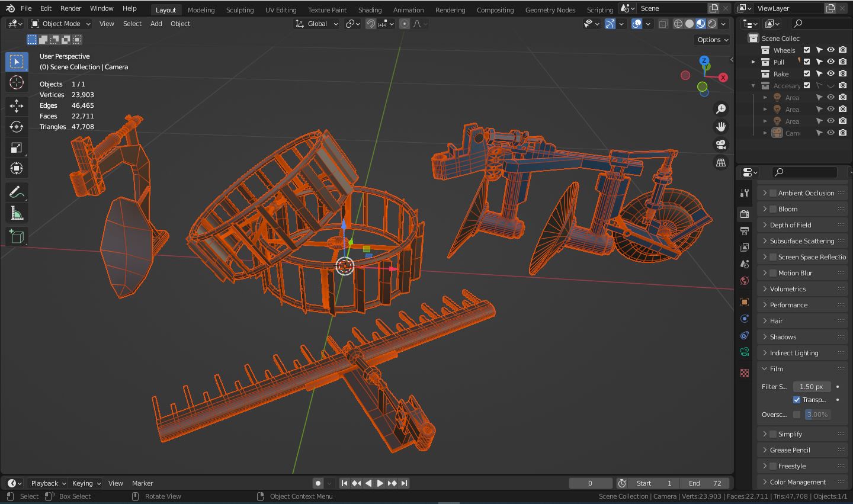Viewport: 853px width, 504px height.
Task: Open the Add menu in viewport header
Action: (x=156, y=24)
